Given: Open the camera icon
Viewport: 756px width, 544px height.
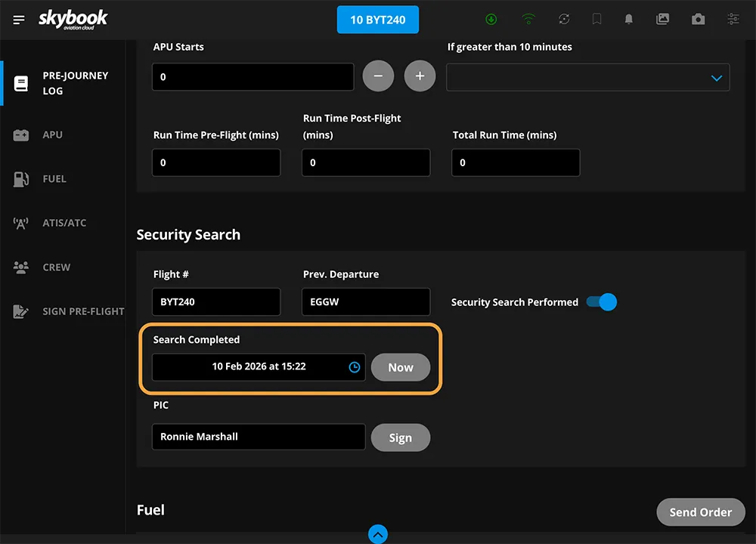Looking at the screenshot, I should click(698, 20).
